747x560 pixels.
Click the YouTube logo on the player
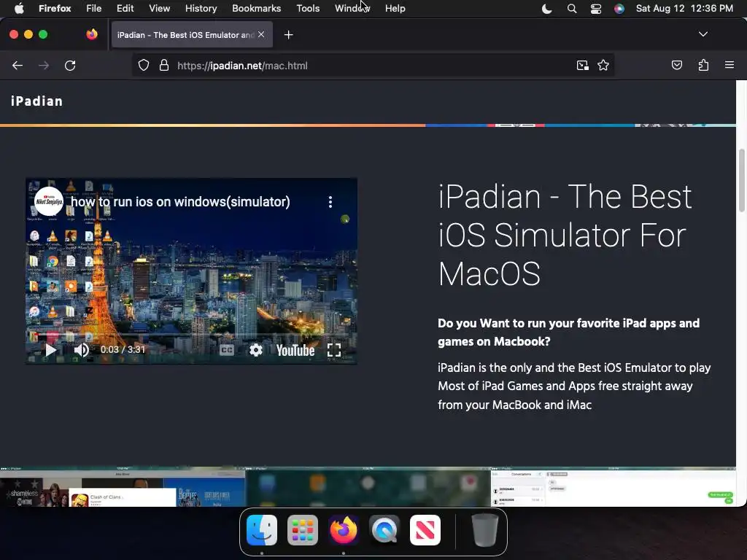[295, 351]
